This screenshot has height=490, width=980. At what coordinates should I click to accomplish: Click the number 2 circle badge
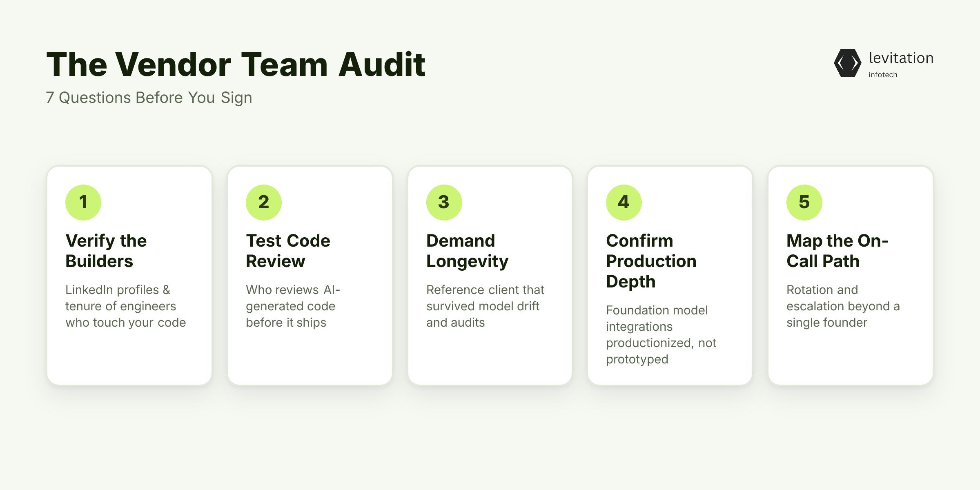point(264,203)
